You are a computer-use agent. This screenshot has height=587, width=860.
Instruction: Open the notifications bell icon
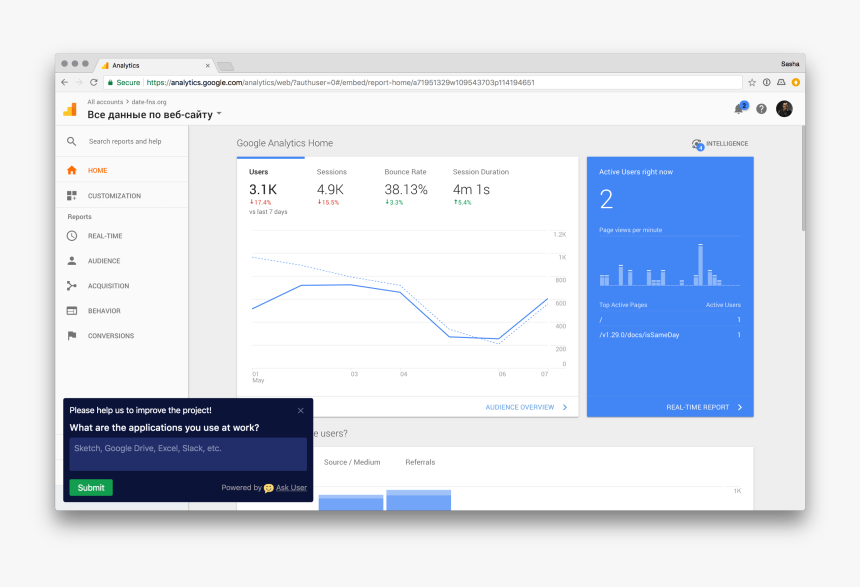coord(740,108)
